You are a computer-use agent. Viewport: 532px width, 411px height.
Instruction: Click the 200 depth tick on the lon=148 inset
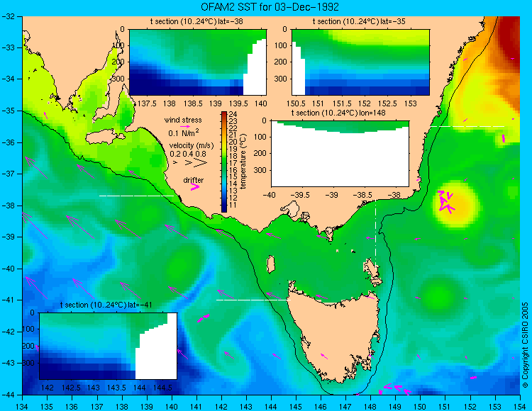[x=260, y=153]
